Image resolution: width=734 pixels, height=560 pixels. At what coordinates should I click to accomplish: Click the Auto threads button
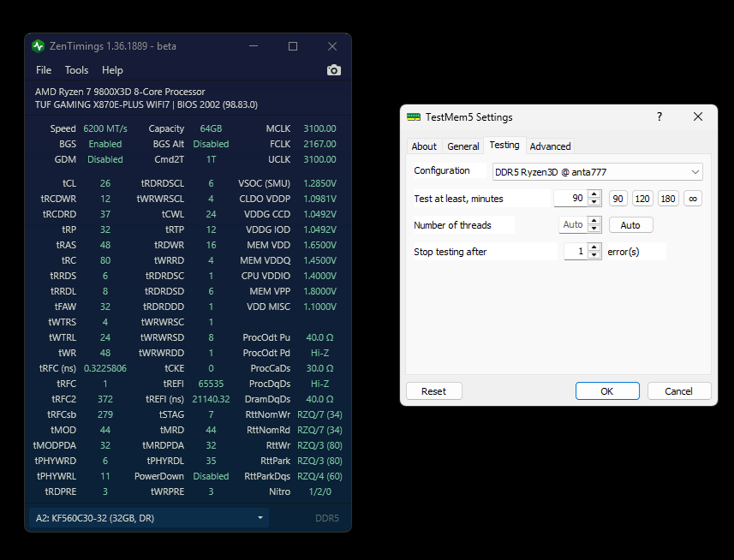pyautogui.click(x=630, y=225)
